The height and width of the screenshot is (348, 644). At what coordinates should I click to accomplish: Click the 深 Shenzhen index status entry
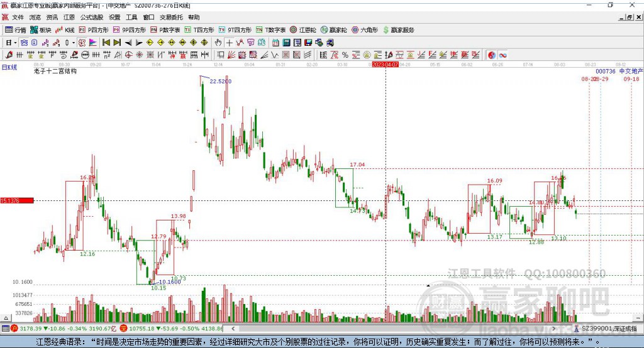pos(172,329)
